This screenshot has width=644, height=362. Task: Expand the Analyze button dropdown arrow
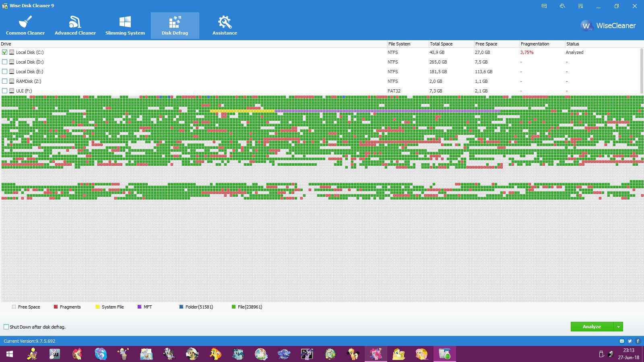618,327
